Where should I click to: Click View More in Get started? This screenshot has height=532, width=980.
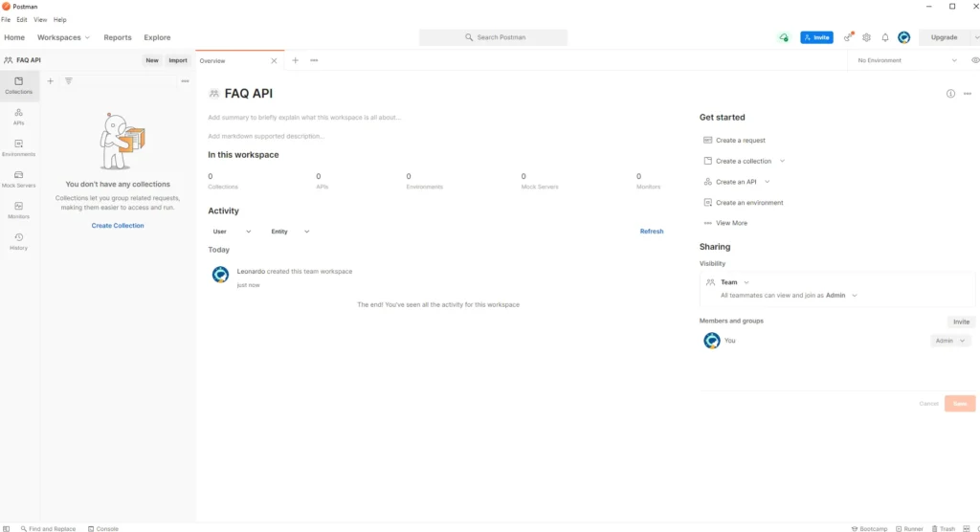725,223
